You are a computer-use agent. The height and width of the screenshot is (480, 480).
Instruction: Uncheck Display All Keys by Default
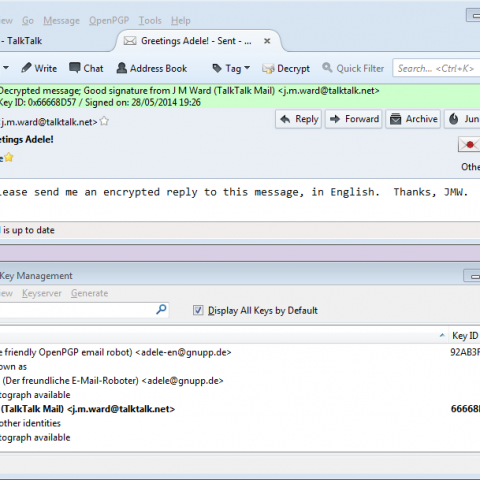pos(198,310)
